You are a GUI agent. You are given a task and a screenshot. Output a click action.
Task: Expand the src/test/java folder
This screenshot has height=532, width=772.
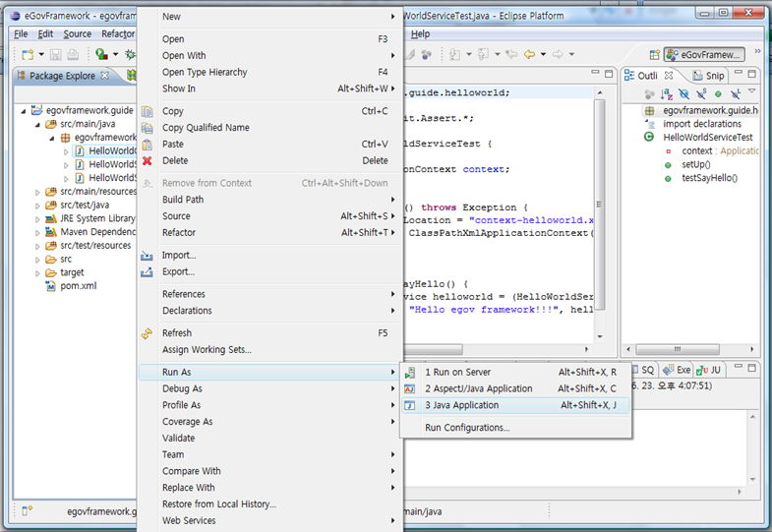click(38, 205)
